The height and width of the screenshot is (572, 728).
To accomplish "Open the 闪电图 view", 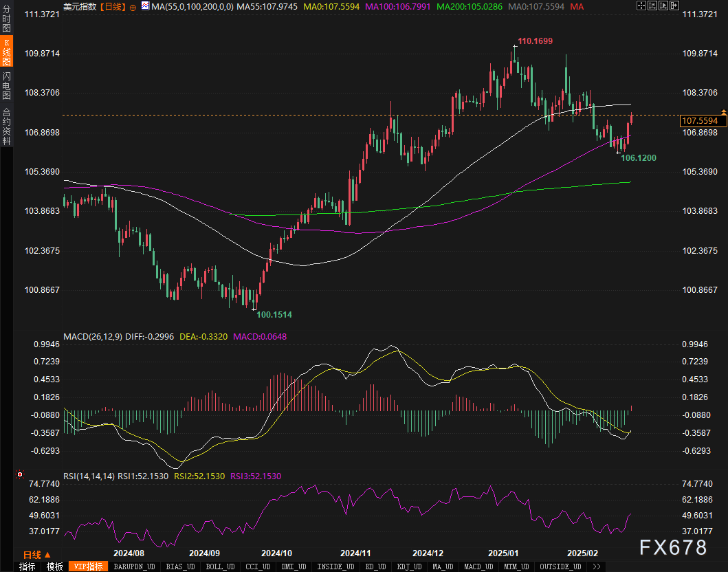I will [6, 86].
